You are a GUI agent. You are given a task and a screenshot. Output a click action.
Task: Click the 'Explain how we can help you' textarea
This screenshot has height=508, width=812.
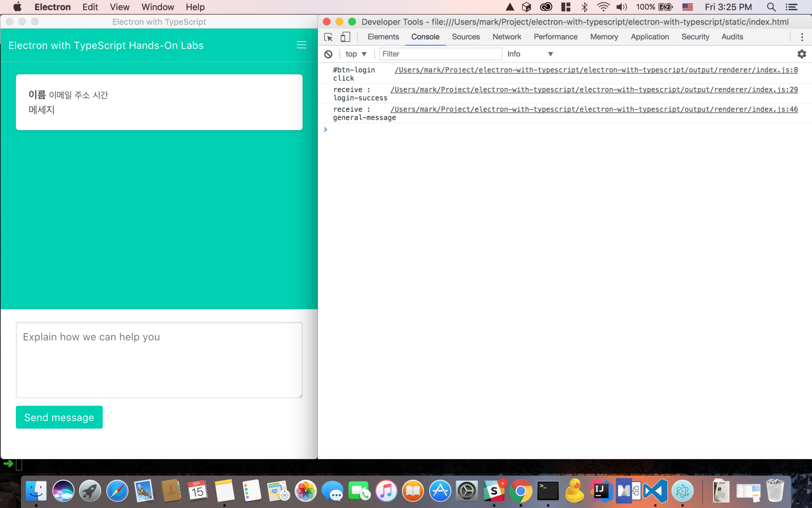pos(159,360)
